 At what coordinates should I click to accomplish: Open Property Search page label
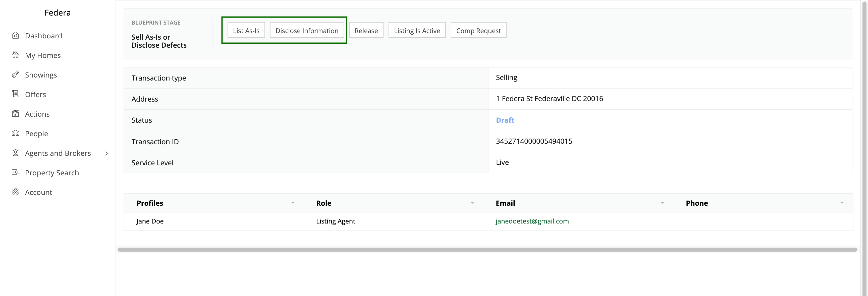pyautogui.click(x=52, y=173)
